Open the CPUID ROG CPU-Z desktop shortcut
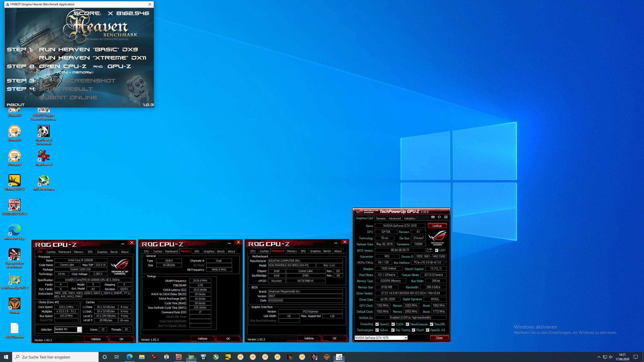This screenshot has width=644, height=362. pyautogui.click(x=14, y=207)
